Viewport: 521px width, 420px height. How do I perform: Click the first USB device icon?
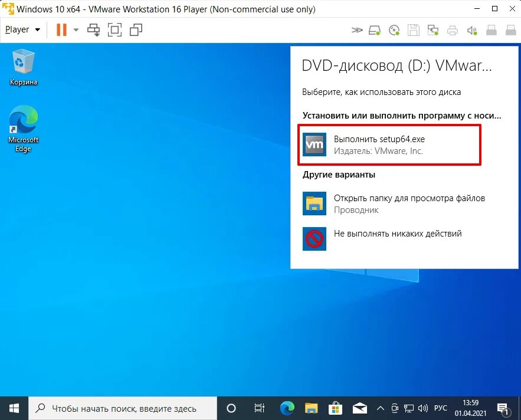point(491,30)
